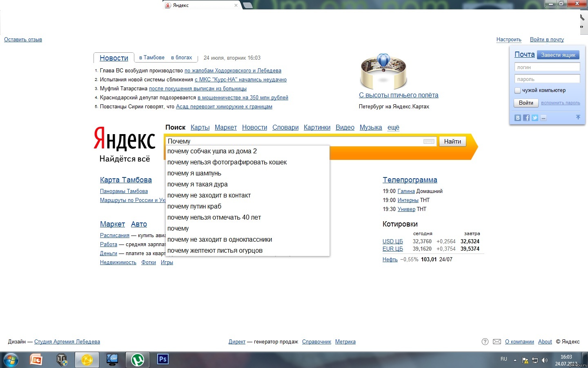The image size is (588, 368).
Task: Switch to the yellow browser taskbar icon
Action: click(x=87, y=360)
